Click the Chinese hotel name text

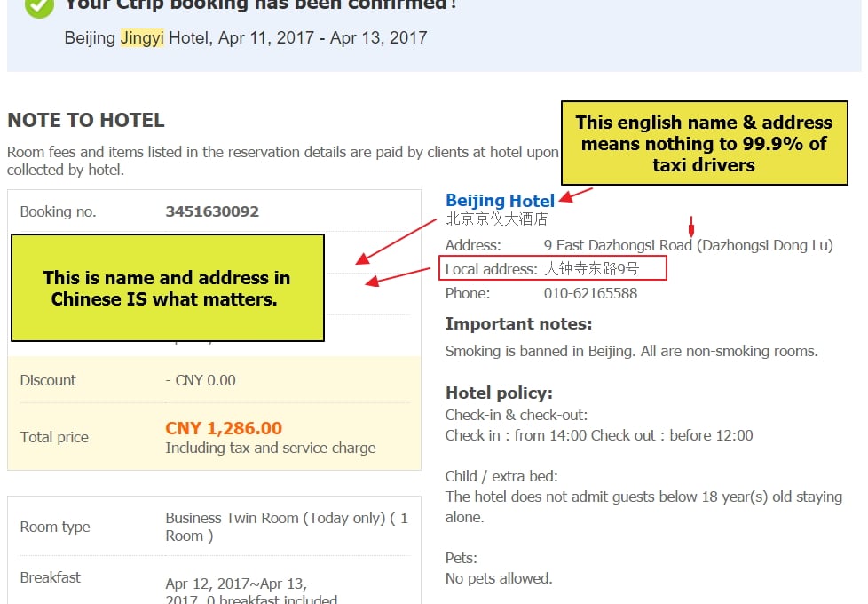click(x=496, y=219)
